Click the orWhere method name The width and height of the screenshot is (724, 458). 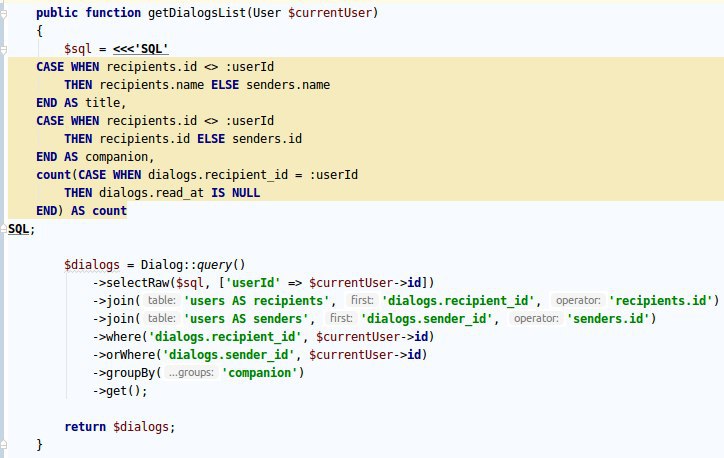tap(131, 355)
